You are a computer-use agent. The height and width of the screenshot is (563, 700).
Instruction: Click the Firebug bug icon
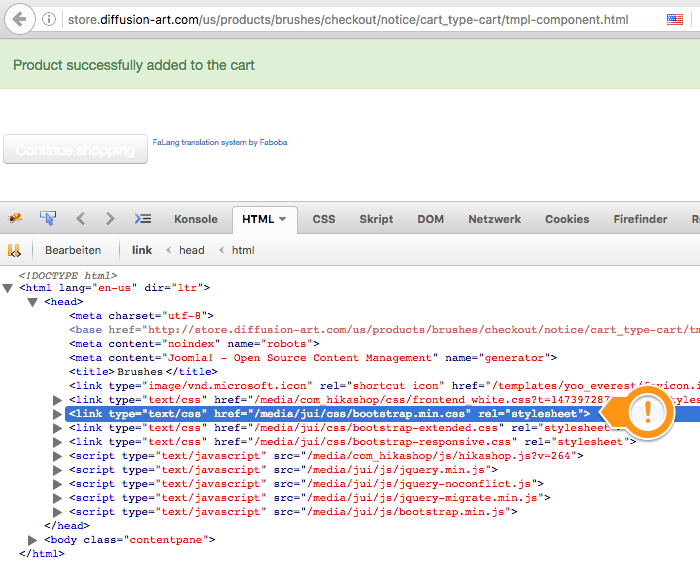[x=15, y=218]
